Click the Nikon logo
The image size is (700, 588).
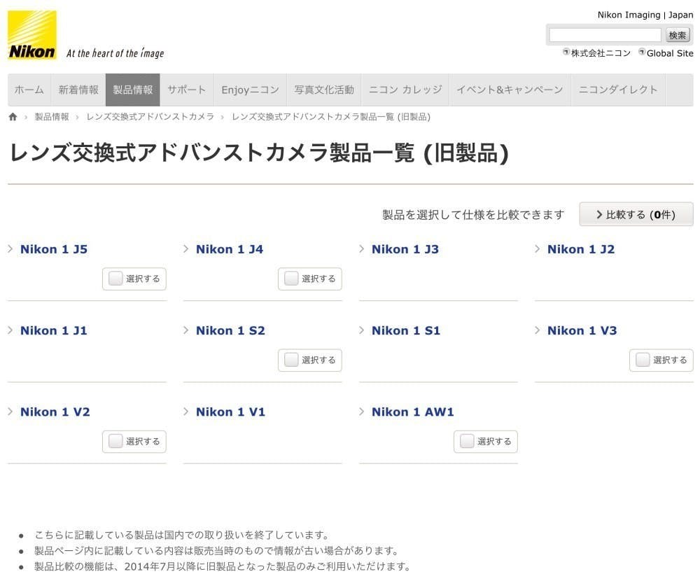click(32, 35)
